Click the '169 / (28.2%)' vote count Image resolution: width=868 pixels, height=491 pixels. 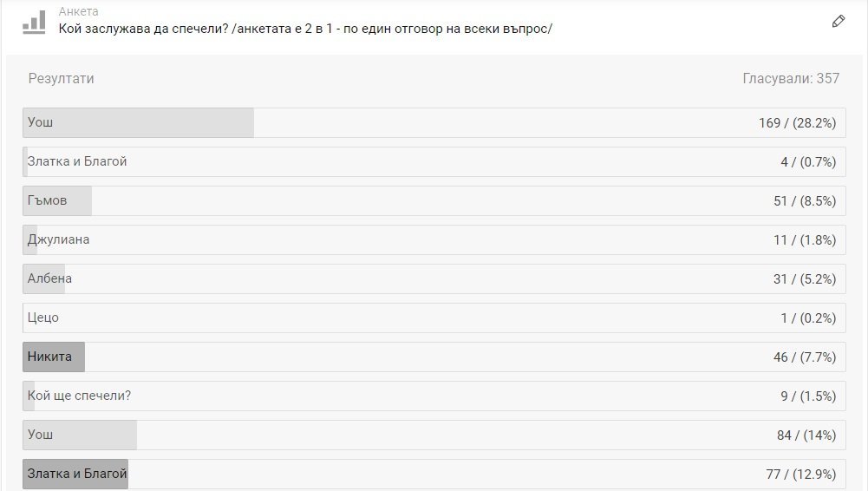[797, 123]
